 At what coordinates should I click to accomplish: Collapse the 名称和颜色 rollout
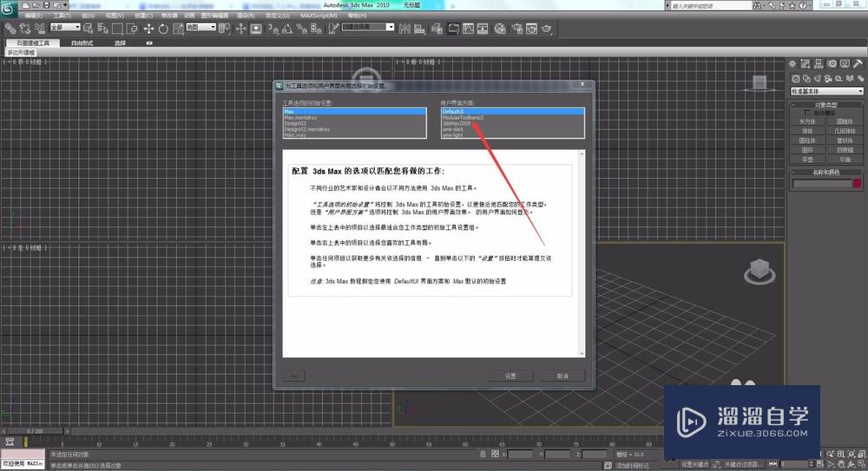pos(826,172)
